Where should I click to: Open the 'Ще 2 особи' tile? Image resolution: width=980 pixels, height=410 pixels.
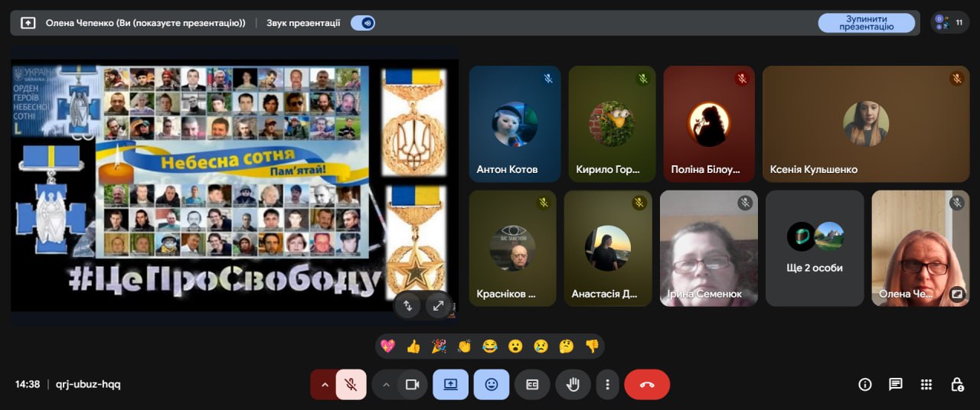815,248
